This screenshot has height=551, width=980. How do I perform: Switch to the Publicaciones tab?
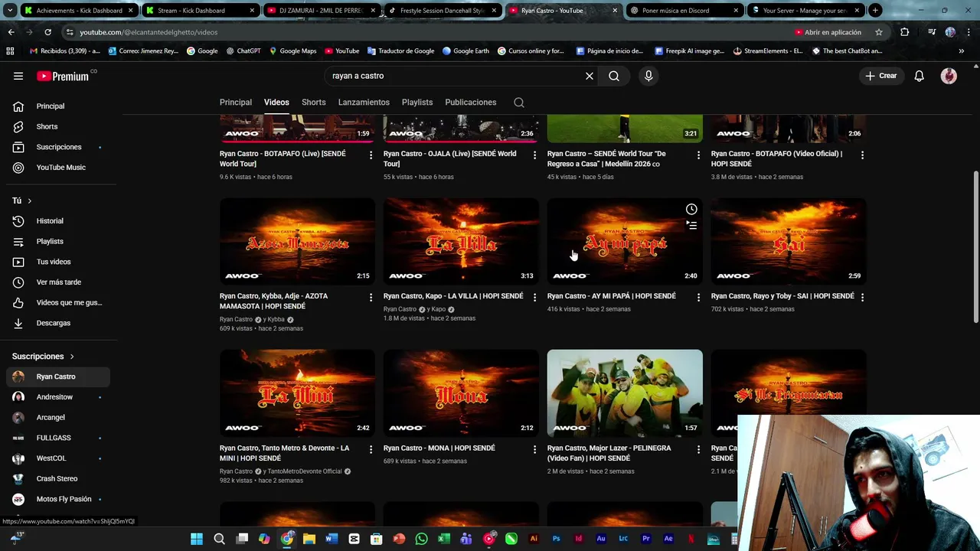pyautogui.click(x=471, y=103)
